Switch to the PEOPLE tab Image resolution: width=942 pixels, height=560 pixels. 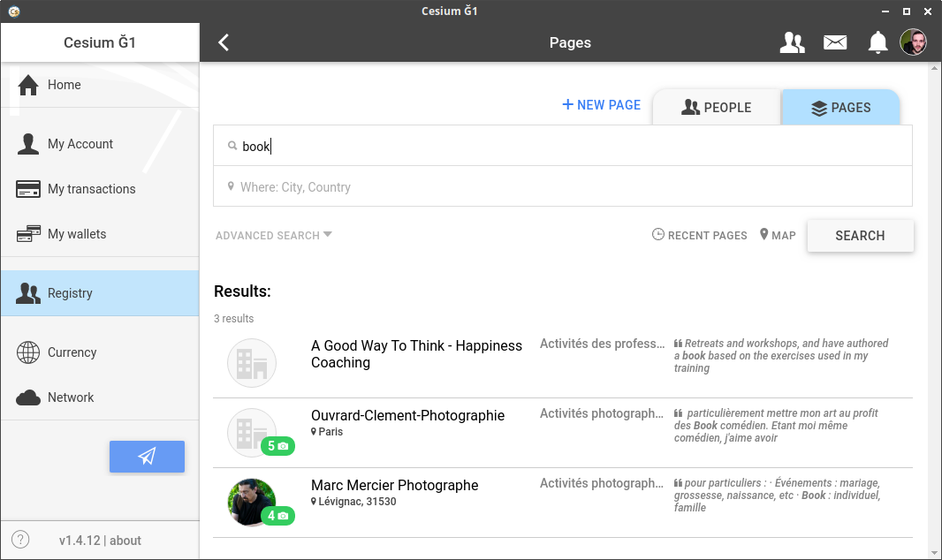click(x=717, y=108)
